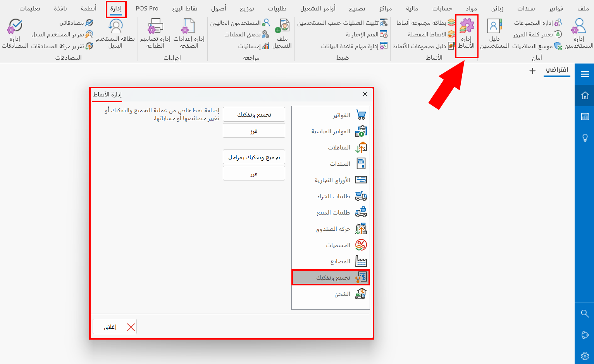Open إحصائيات in the مراجعة group
The image size is (594, 364).
(x=254, y=46)
